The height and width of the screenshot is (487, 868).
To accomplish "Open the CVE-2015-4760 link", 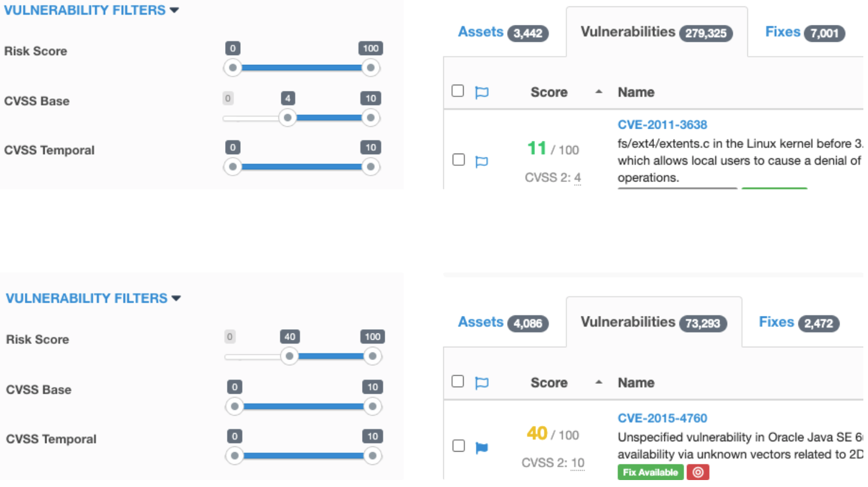I will [x=662, y=418].
